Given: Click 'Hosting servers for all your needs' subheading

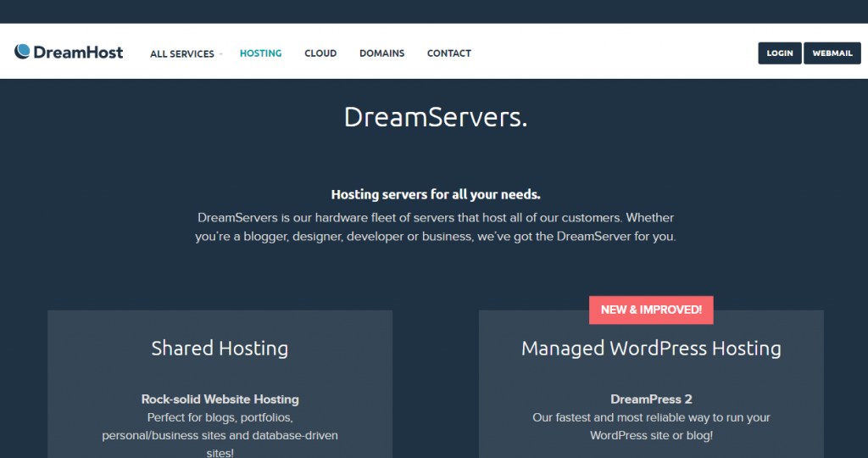Looking at the screenshot, I should [x=435, y=194].
